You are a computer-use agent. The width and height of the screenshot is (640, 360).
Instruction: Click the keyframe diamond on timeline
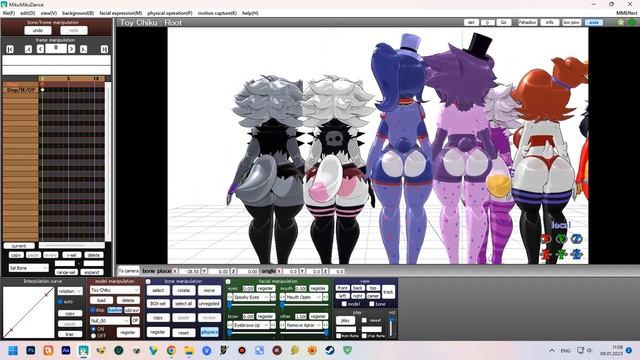(42, 89)
